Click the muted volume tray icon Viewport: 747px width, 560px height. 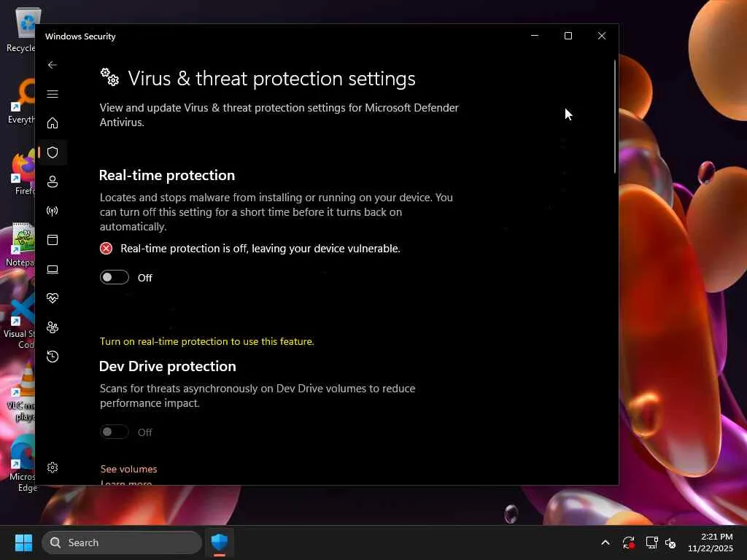[671, 542]
